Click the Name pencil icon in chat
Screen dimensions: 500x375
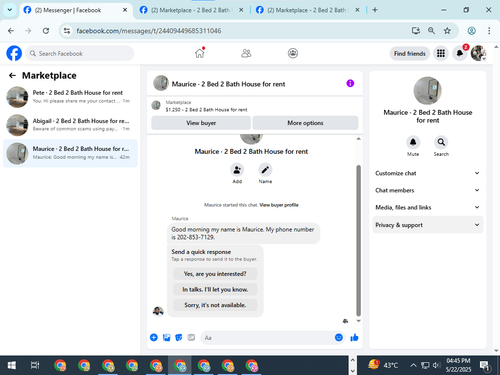(x=265, y=170)
